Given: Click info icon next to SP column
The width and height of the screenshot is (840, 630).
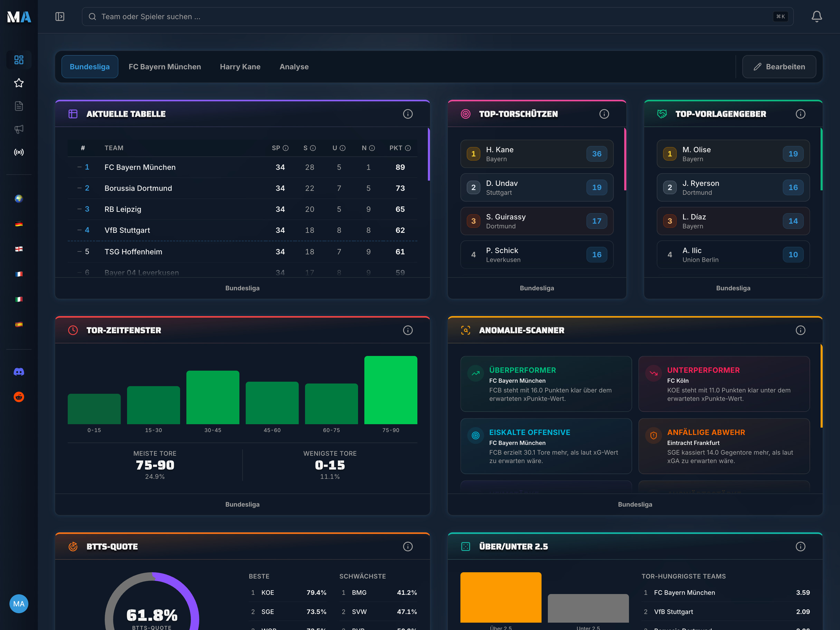Looking at the screenshot, I should [286, 148].
